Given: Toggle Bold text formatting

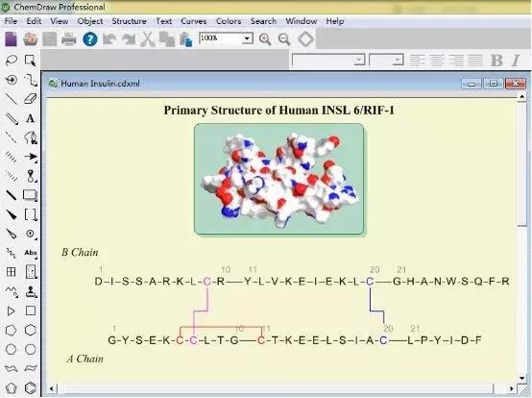Looking at the screenshot, I should coord(496,61).
